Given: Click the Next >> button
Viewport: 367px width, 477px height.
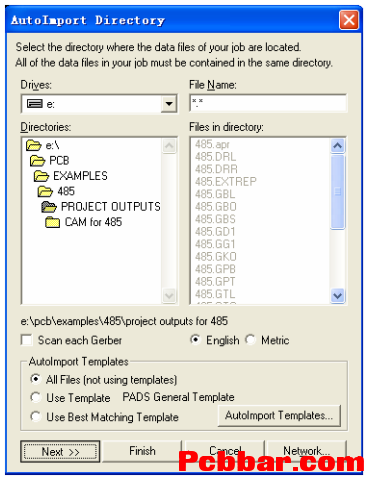Looking at the screenshot, I should (x=60, y=452).
